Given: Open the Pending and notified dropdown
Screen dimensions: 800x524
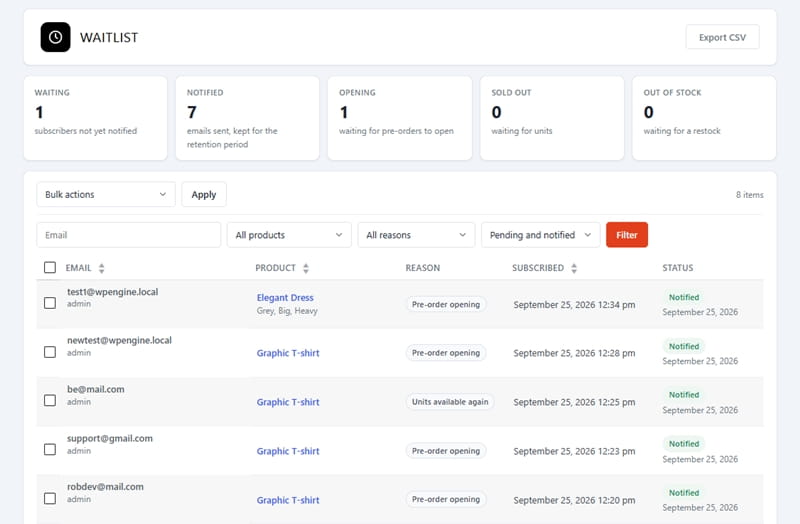Looking at the screenshot, I should (541, 235).
